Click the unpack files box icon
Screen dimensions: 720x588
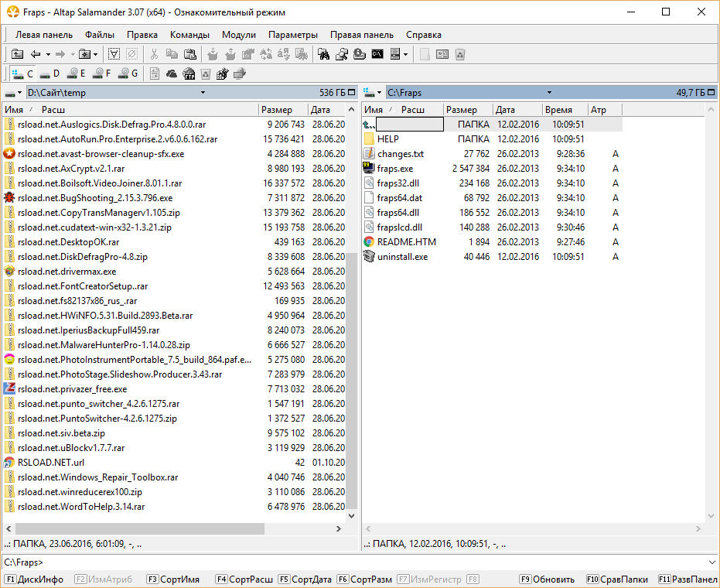tap(230, 54)
